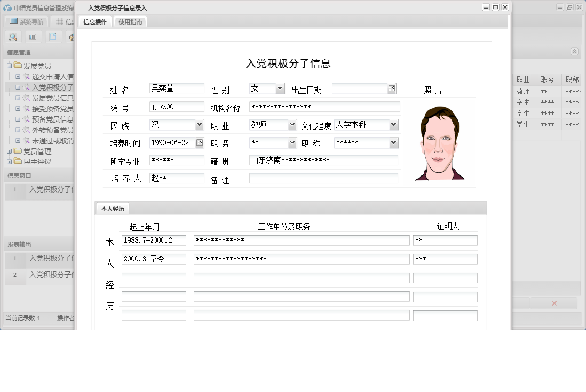Click inside the 备注 input field
The image size is (586, 392).
[323, 179]
